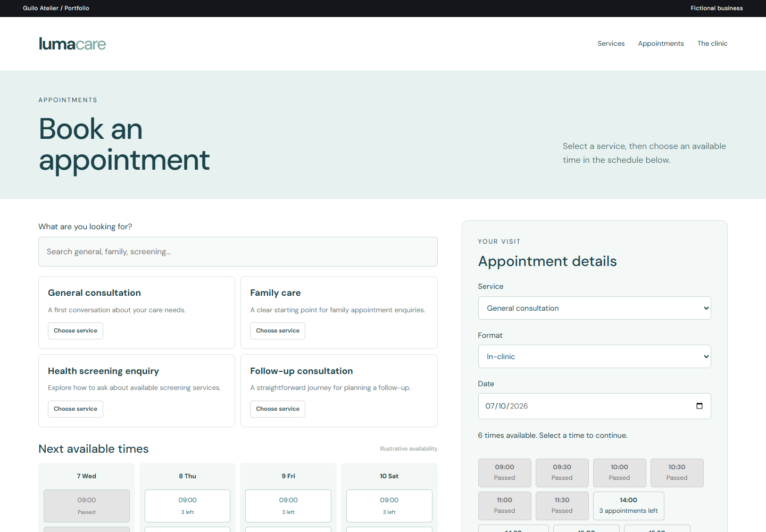Open the date picker calendar icon
766x532 pixels.
click(700, 406)
